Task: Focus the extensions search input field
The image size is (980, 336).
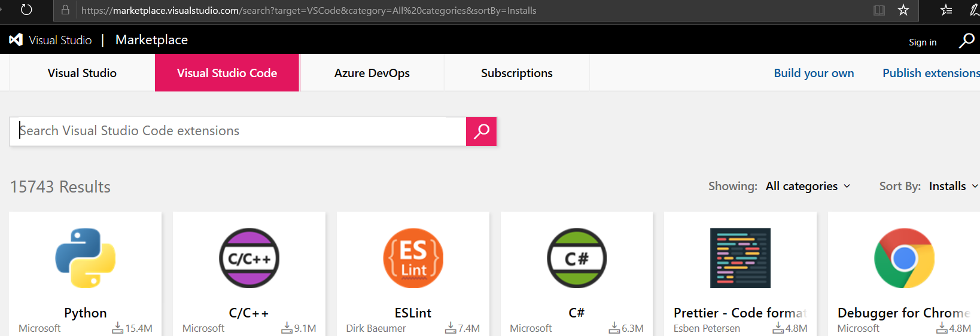Action: (239, 131)
